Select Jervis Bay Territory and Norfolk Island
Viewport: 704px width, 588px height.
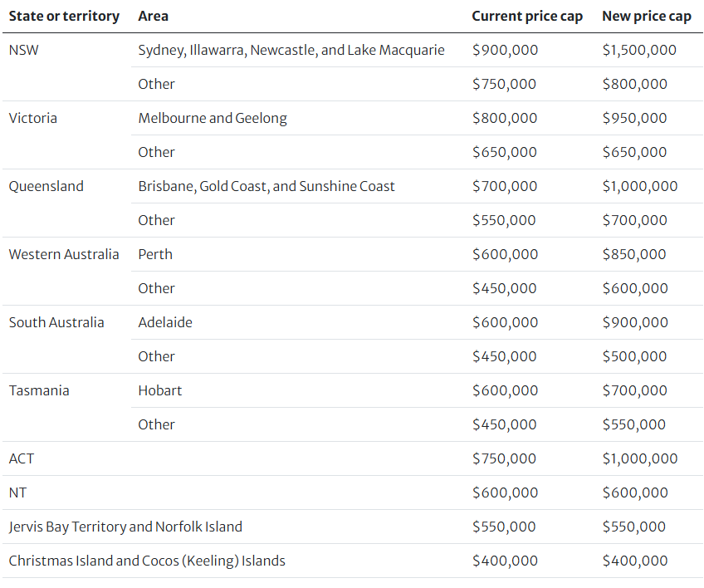(125, 527)
